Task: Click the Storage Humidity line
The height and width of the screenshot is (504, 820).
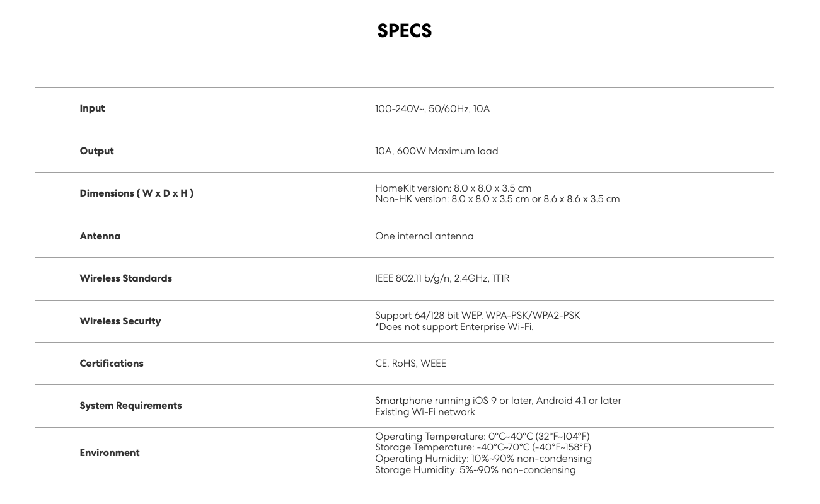Action: click(475, 470)
